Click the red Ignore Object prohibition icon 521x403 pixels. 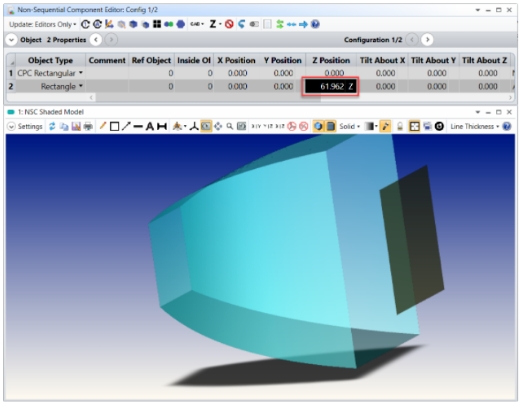229,24
